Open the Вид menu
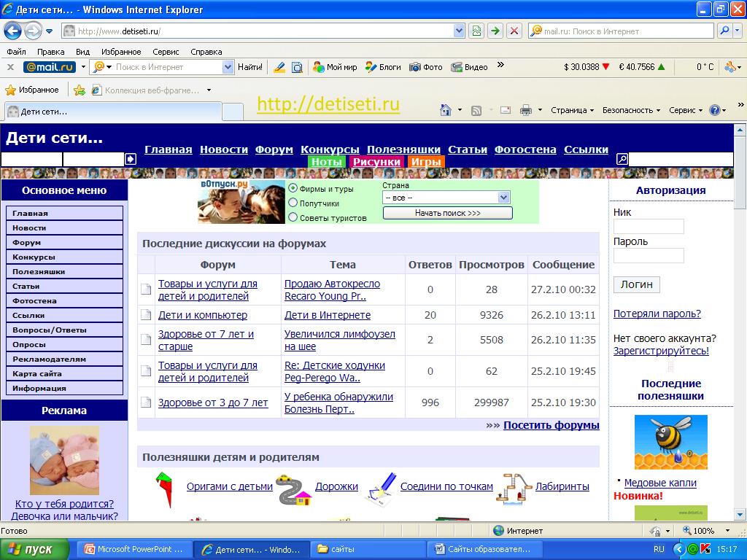The width and height of the screenshot is (747, 560). click(x=83, y=52)
